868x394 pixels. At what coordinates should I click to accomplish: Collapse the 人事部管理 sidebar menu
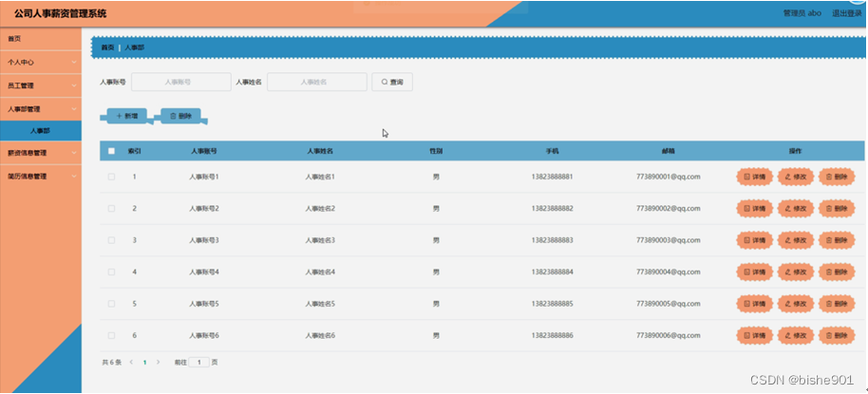pos(41,109)
